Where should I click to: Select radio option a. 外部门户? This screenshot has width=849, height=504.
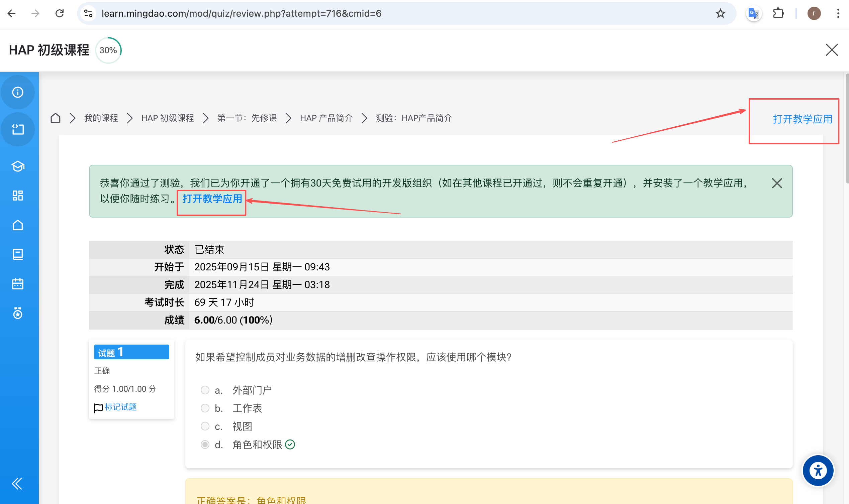[x=205, y=390]
